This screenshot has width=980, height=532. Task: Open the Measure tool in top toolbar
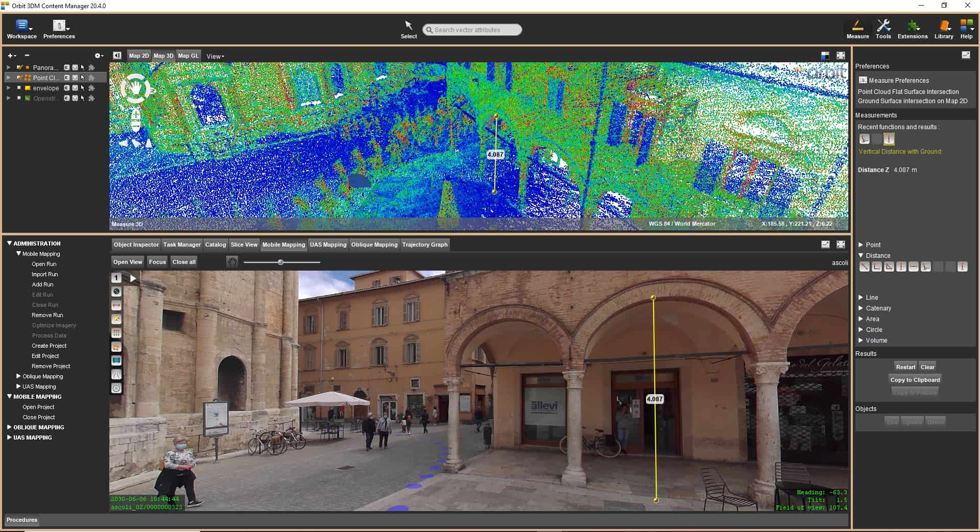pyautogui.click(x=857, y=29)
